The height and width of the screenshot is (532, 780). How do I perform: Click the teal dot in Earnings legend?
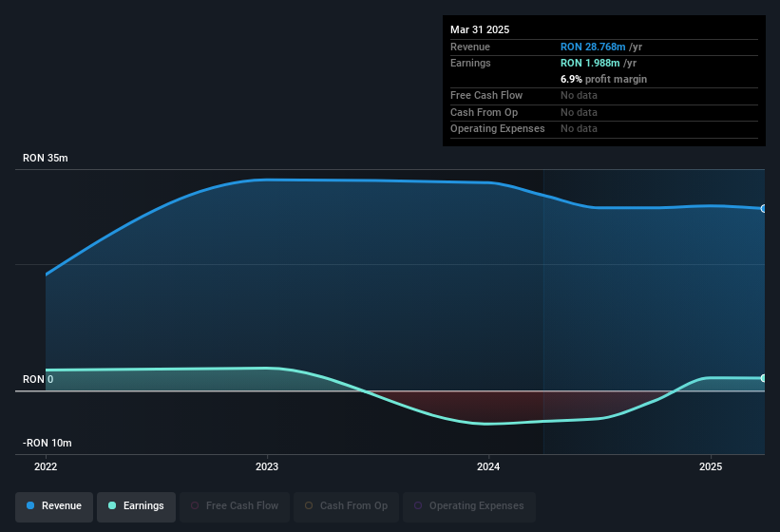112,505
